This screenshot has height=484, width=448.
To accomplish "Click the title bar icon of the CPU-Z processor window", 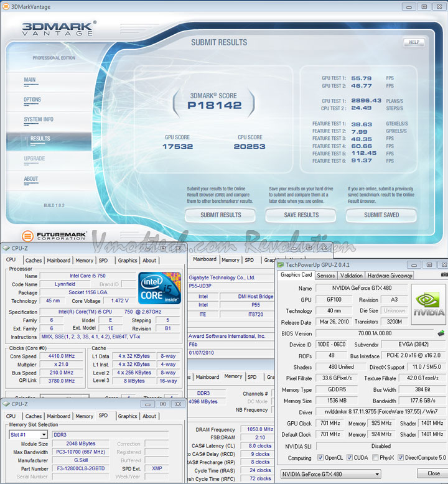I will pyautogui.click(x=6, y=248).
